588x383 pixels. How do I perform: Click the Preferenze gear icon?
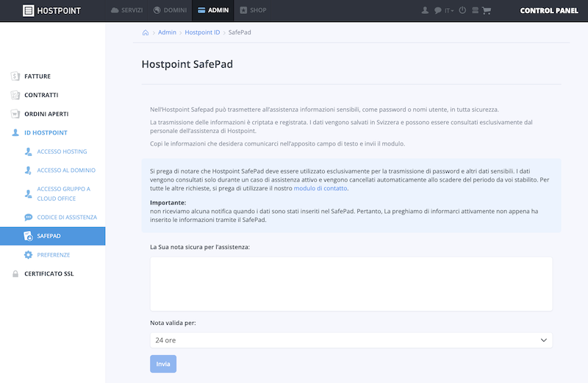pos(28,254)
